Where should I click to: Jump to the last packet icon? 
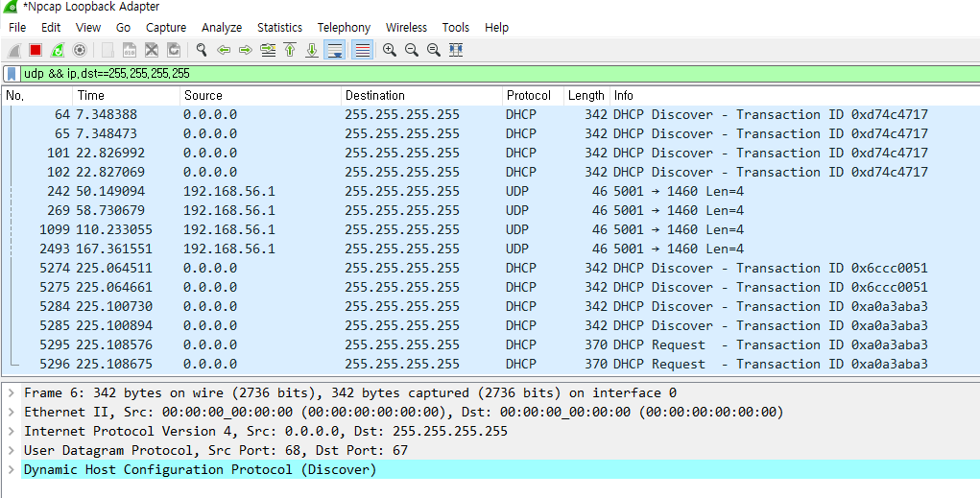pyautogui.click(x=312, y=50)
